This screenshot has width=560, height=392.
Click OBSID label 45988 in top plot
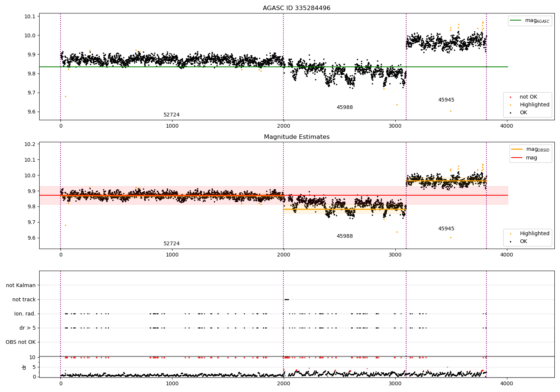[x=345, y=108]
